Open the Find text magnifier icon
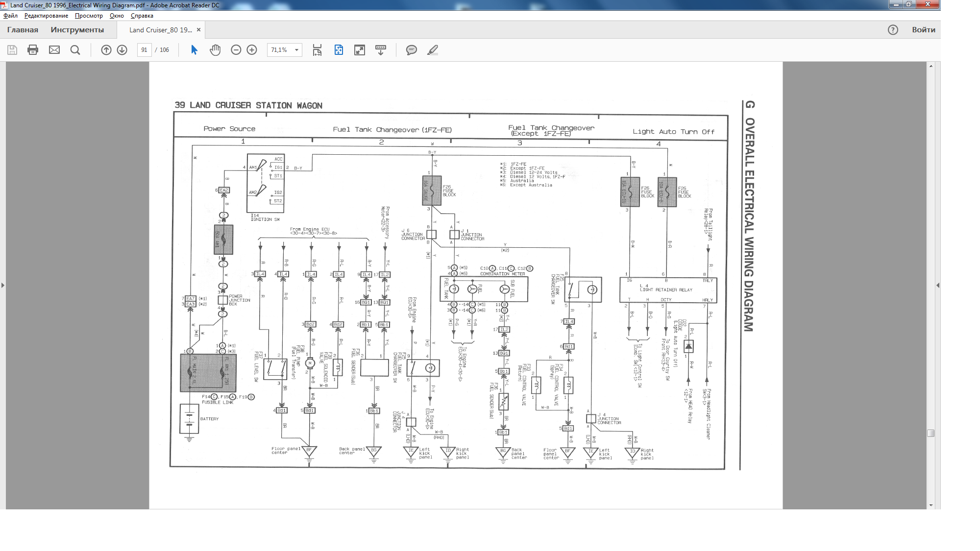980x551 pixels. pyautogui.click(x=75, y=50)
